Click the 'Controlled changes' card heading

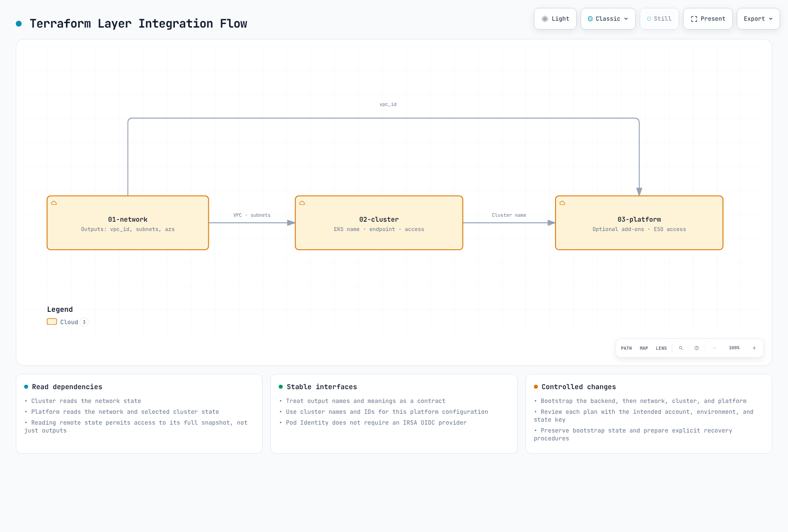(x=579, y=387)
